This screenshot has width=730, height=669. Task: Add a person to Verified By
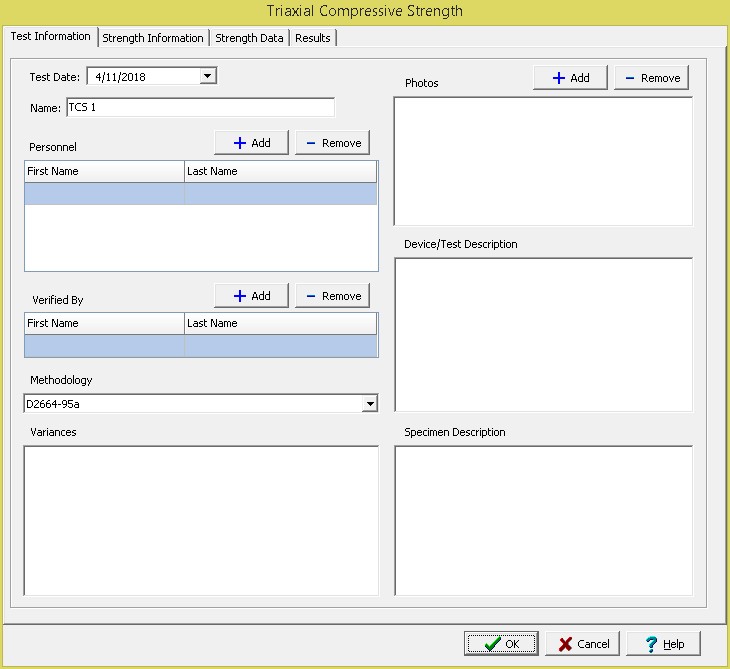[x=251, y=296]
